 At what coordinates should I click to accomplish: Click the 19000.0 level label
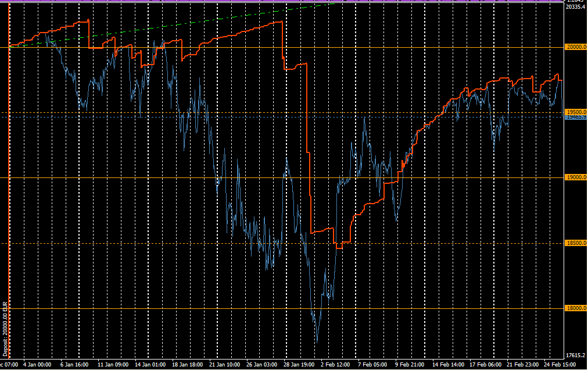click(x=576, y=177)
